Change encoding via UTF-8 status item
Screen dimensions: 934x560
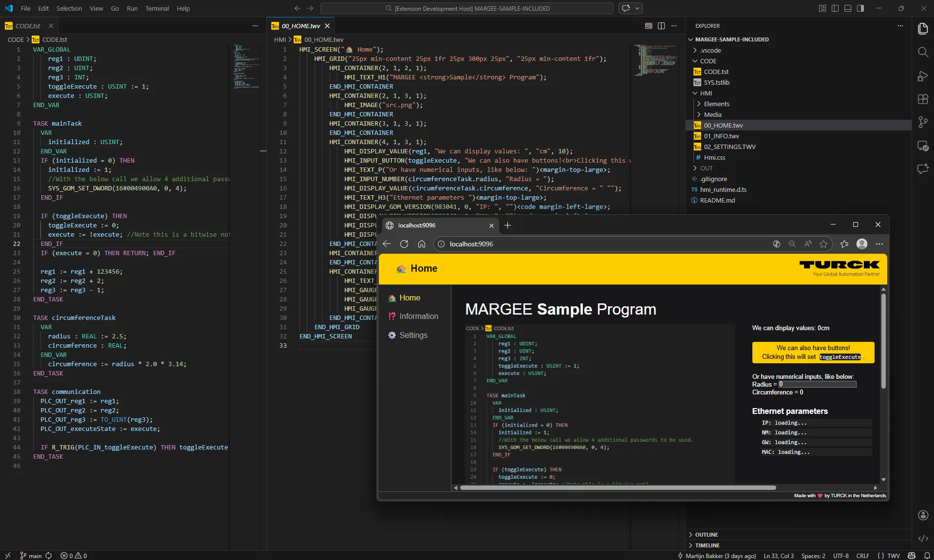[x=841, y=556]
